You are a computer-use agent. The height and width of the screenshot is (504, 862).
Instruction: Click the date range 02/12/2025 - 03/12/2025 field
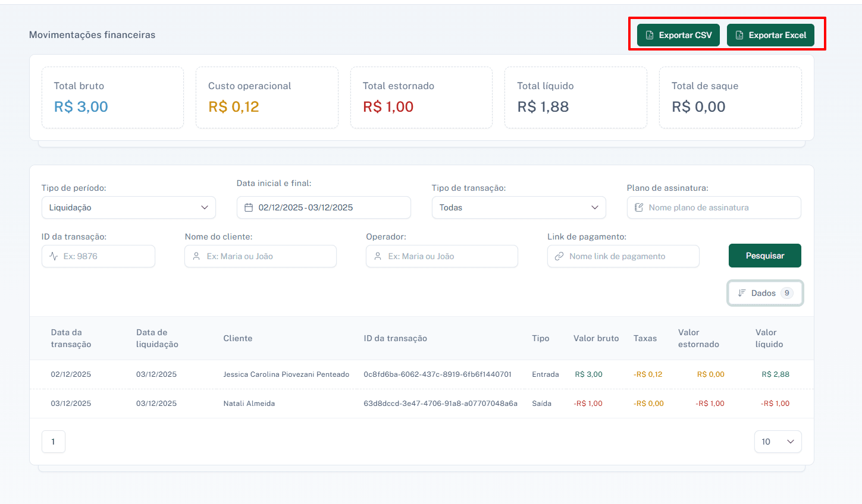[x=324, y=207]
